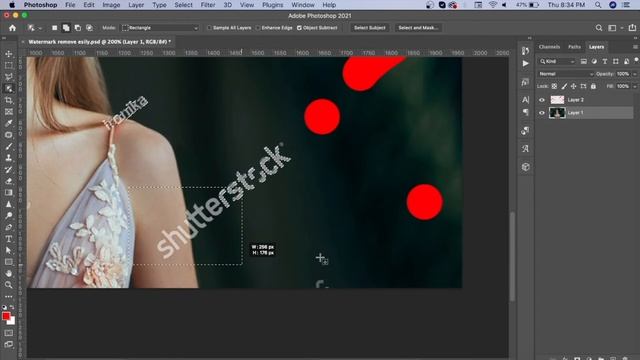This screenshot has width=640, height=360.
Task: Select the Eraser tool
Action: pos(9,181)
